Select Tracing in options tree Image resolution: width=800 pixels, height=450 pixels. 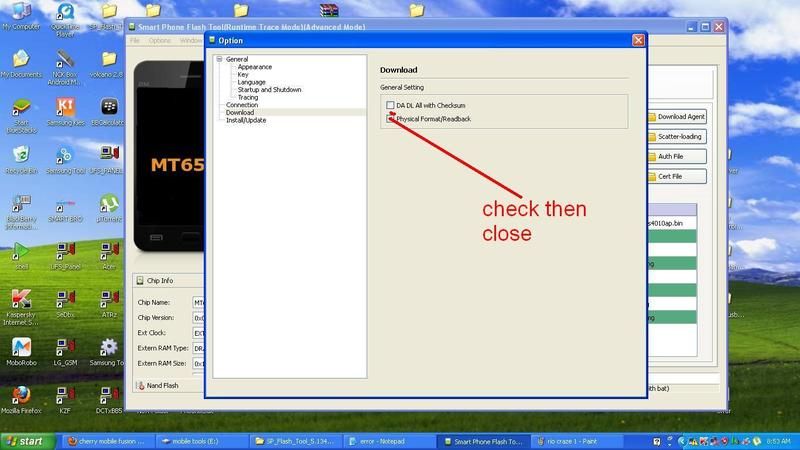coord(248,97)
